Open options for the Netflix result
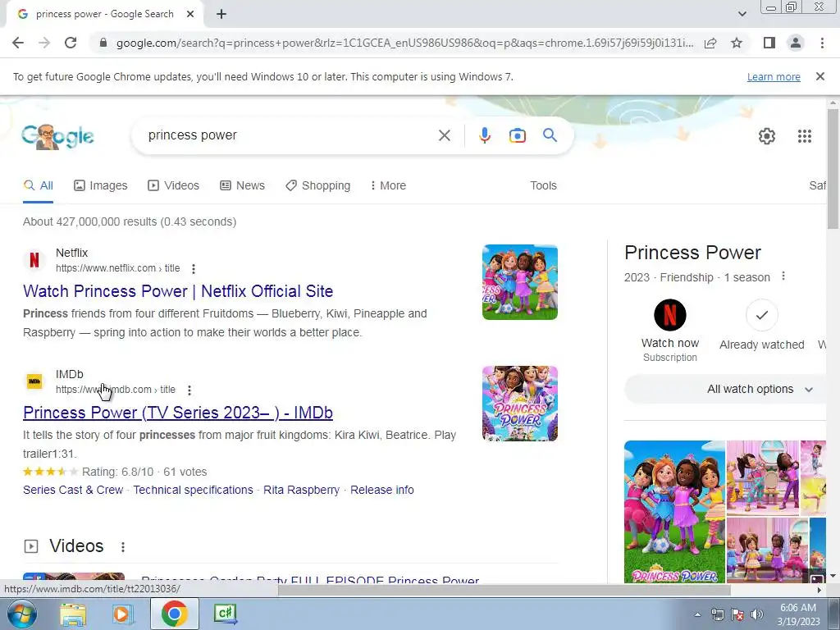The height and width of the screenshot is (630, 840). [194, 268]
